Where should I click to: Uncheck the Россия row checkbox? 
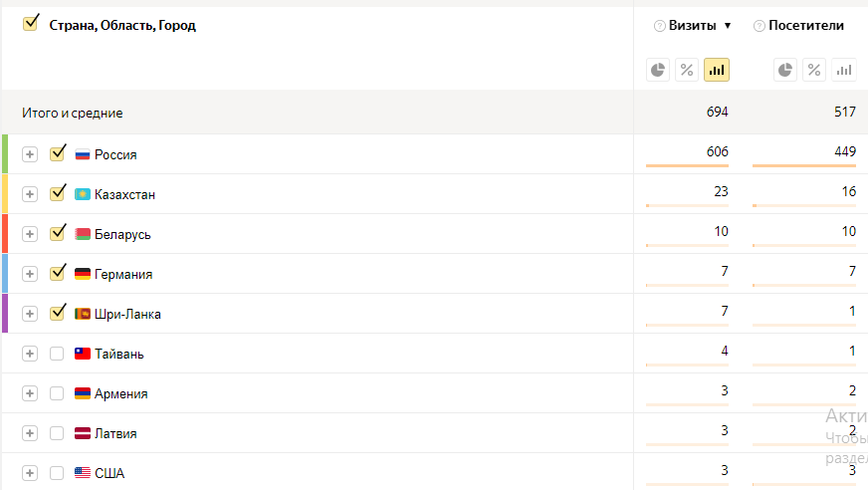click(58, 153)
